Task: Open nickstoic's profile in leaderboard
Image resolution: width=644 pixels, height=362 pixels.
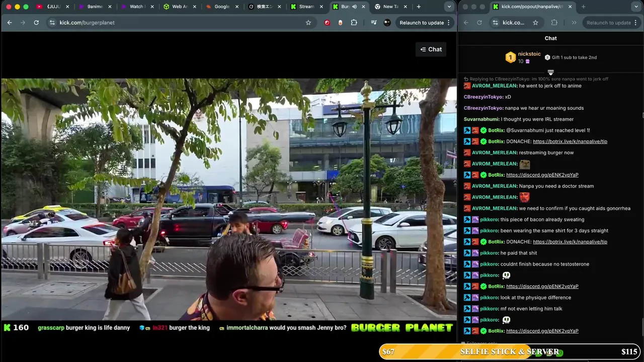Action: (529, 54)
